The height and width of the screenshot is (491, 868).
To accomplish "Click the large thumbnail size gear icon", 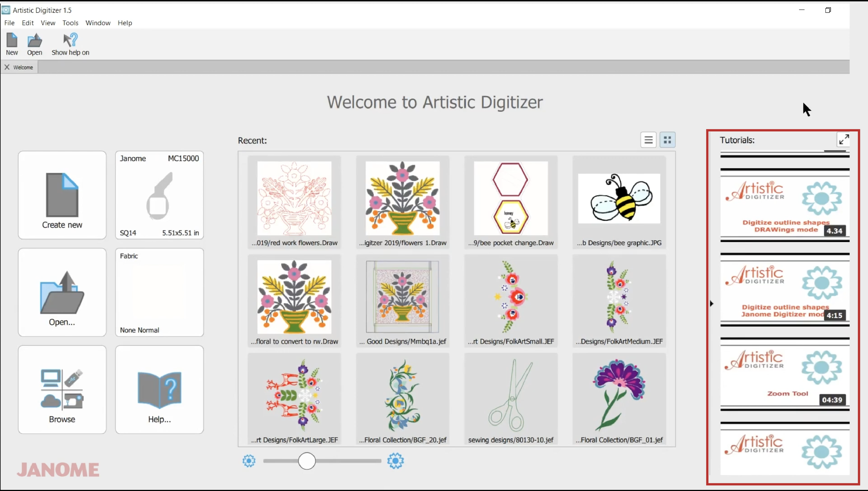I will (395, 461).
